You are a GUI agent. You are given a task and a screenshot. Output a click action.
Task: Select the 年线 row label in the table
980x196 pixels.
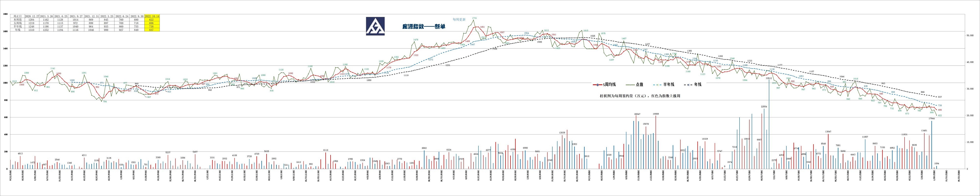coord(17,30)
